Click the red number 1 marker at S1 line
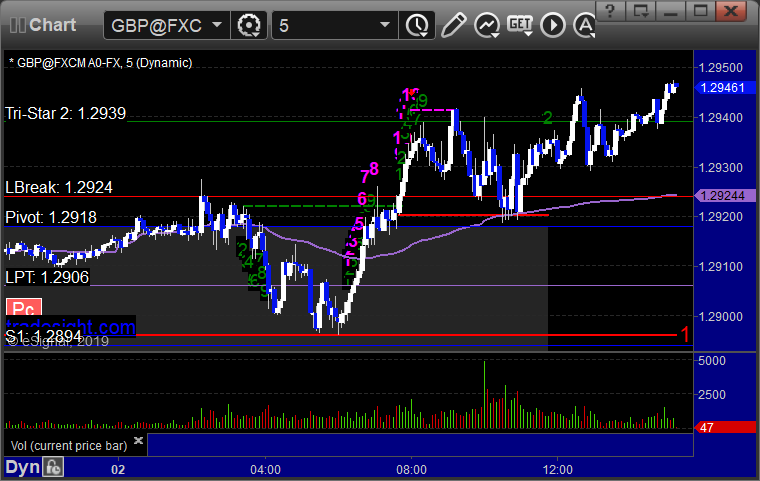The image size is (760, 481). click(x=685, y=334)
